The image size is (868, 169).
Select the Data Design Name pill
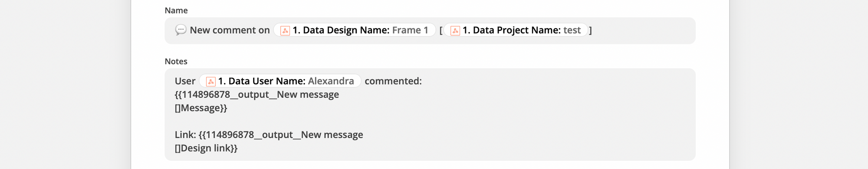[x=355, y=30]
